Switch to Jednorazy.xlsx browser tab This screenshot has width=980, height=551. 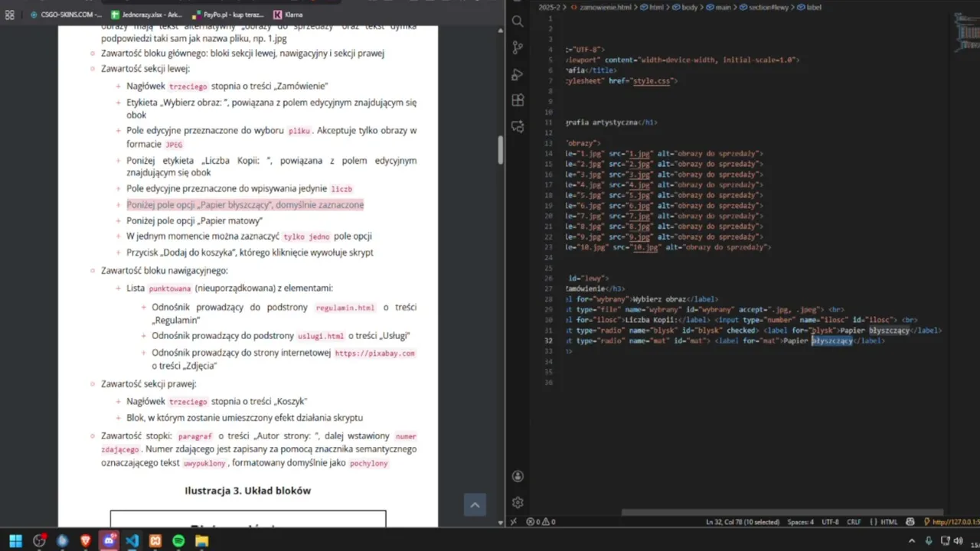145,15
